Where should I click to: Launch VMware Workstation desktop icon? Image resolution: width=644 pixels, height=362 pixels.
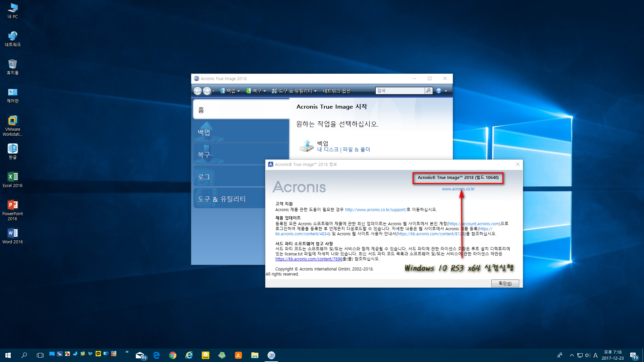pyautogui.click(x=13, y=126)
